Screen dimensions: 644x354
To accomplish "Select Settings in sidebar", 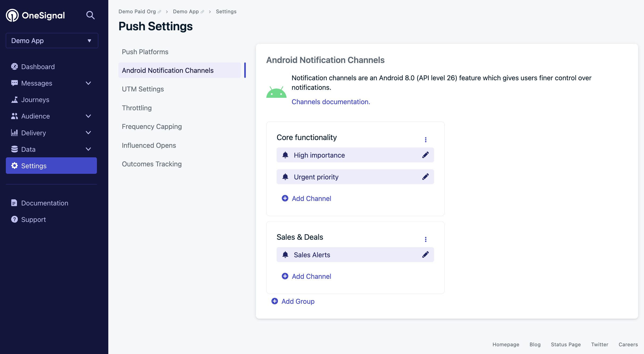I will [x=51, y=166].
